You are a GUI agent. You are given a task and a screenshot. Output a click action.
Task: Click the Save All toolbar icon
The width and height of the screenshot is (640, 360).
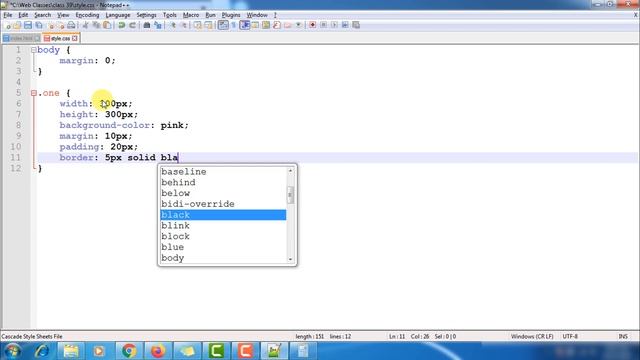(39, 25)
